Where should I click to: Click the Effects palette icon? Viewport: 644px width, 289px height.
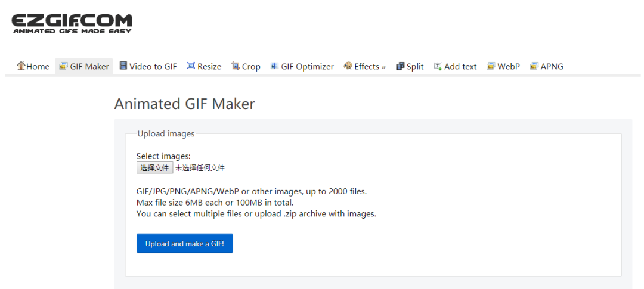click(x=348, y=66)
